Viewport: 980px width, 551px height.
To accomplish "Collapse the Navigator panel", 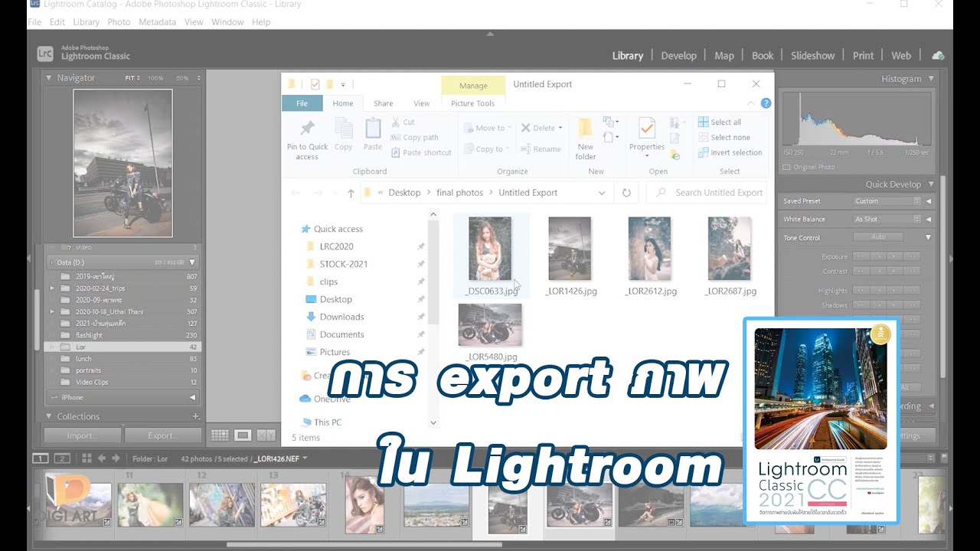I will click(x=49, y=78).
